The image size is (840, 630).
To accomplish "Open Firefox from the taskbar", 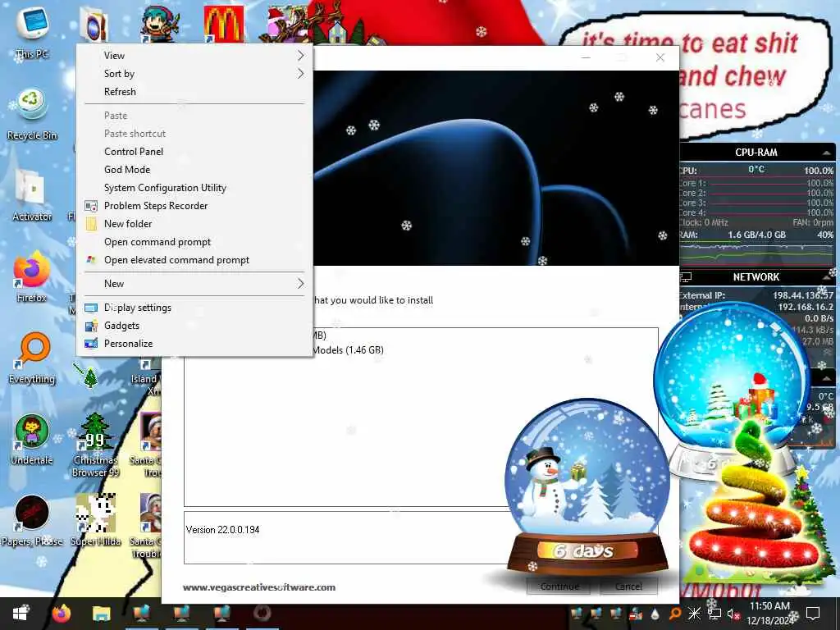I will coord(61,613).
